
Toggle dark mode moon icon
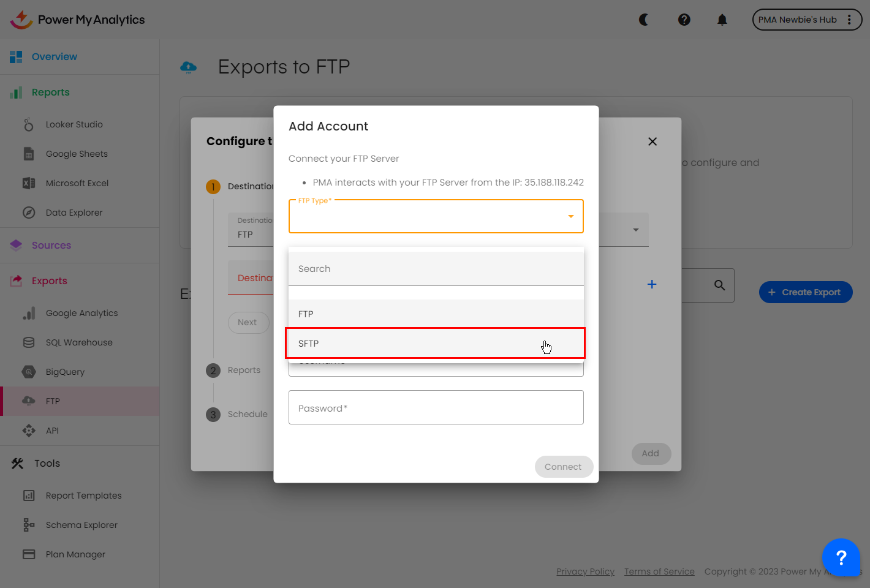click(644, 20)
